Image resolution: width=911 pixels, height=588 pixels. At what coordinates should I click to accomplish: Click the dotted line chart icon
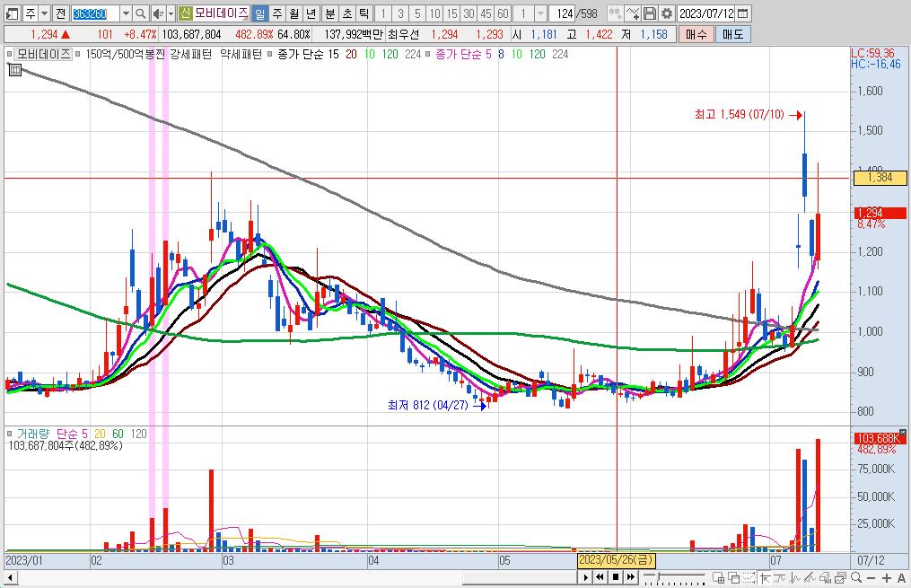tap(749, 577)
